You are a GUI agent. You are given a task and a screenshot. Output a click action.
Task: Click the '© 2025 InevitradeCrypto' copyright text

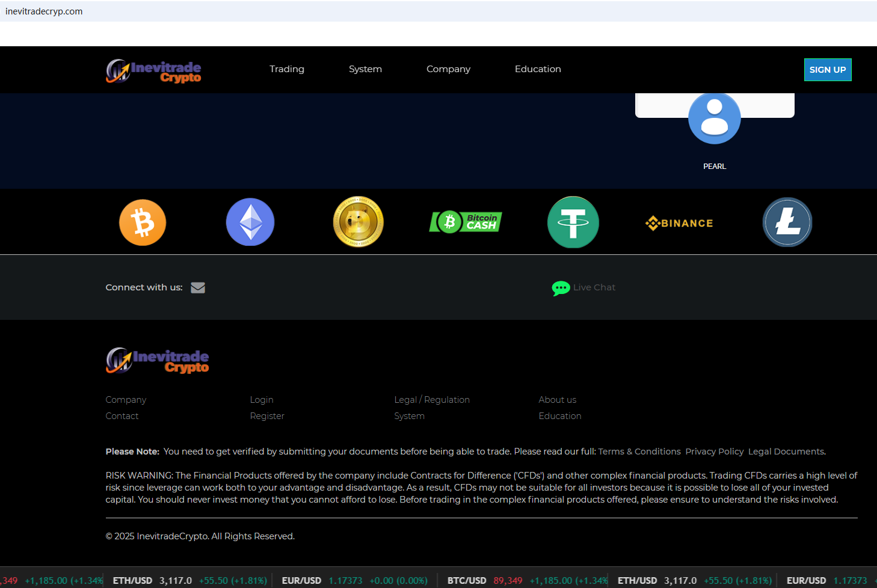pyautogui.click(x=200, y=536)
